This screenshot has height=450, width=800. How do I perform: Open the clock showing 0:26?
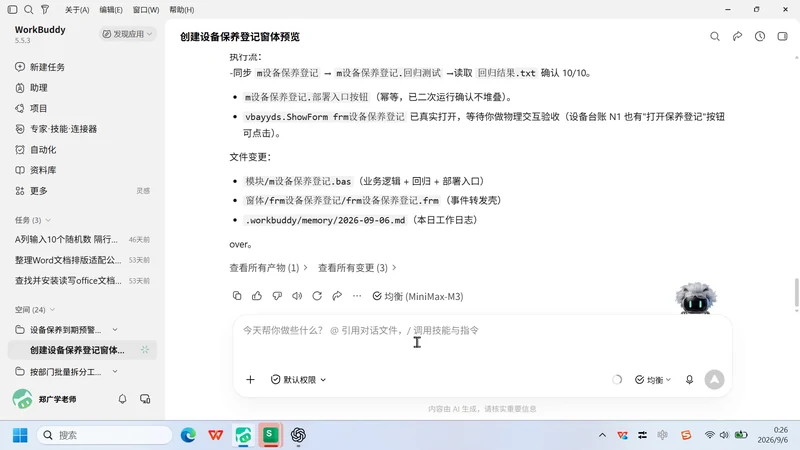[774, 435]
